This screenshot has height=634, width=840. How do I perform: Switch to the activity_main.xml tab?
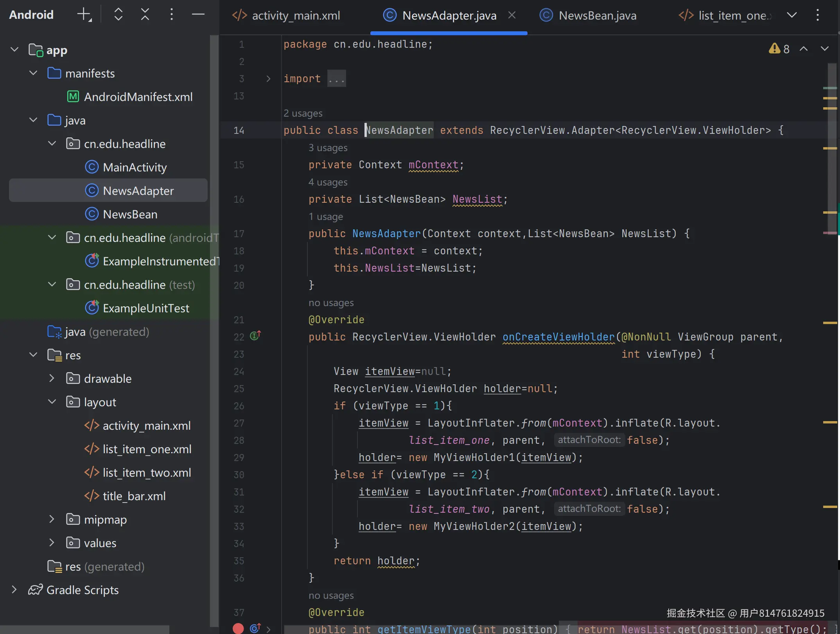point(296,16)
